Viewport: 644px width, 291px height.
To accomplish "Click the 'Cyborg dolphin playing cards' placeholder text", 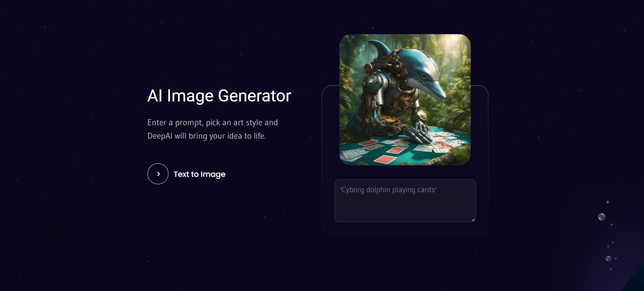I will click(x=388, y=190).
